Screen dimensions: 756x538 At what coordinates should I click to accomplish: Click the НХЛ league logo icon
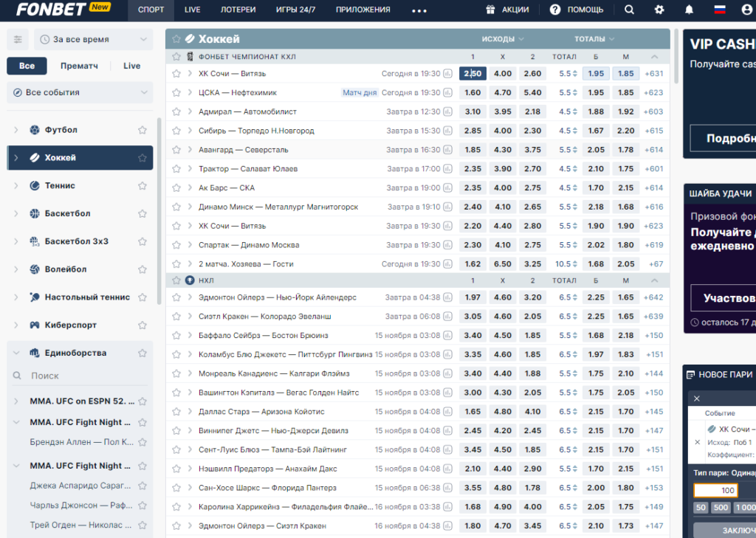coord(190,280)
